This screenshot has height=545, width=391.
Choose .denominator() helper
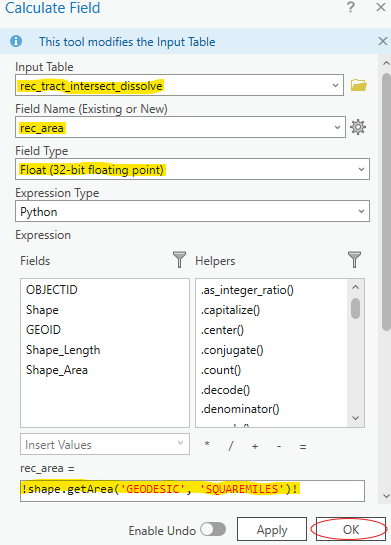click(x=240, y=409)
